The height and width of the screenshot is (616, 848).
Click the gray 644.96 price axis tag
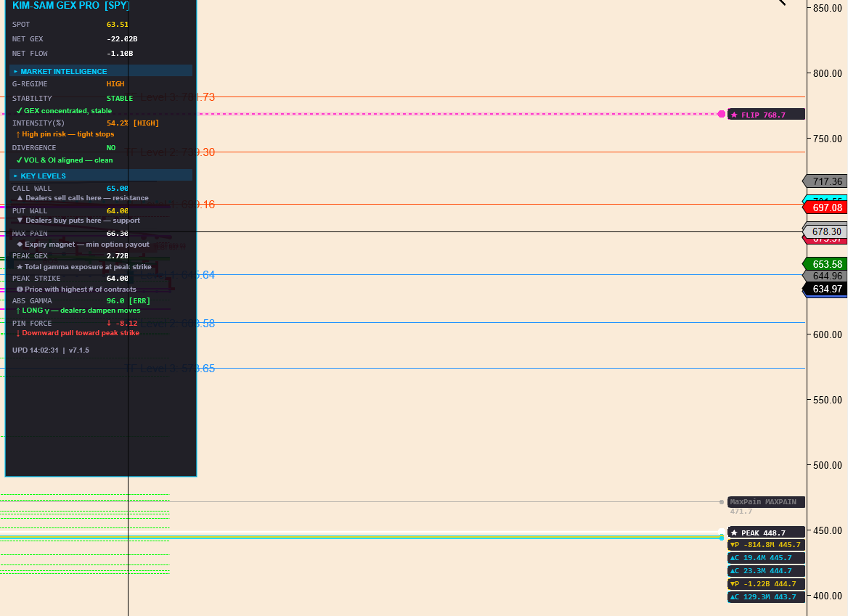click(x=827, y=276)
